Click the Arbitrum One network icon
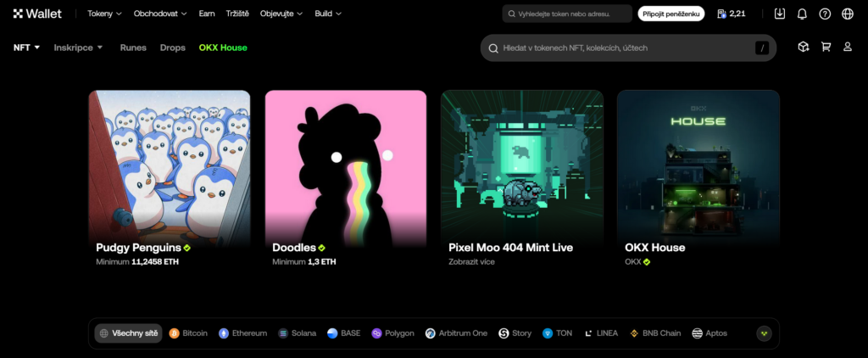 click(x=430, y=333)
